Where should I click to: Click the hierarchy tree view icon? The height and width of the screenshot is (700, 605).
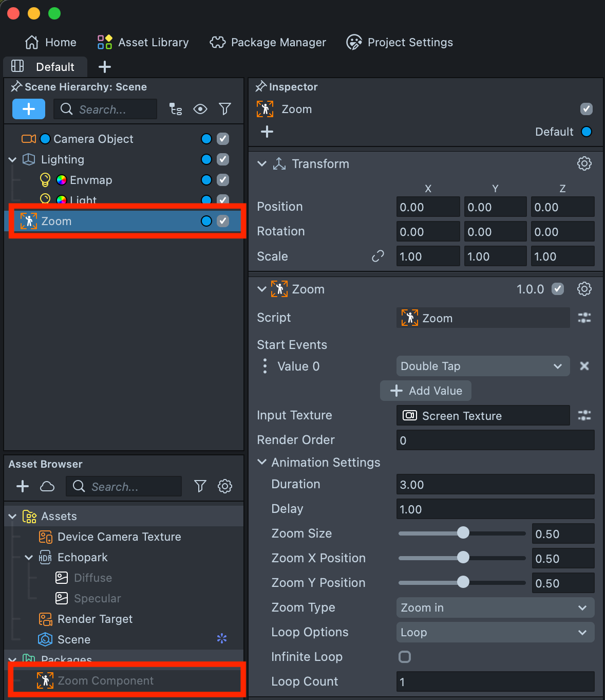point(176,109)
